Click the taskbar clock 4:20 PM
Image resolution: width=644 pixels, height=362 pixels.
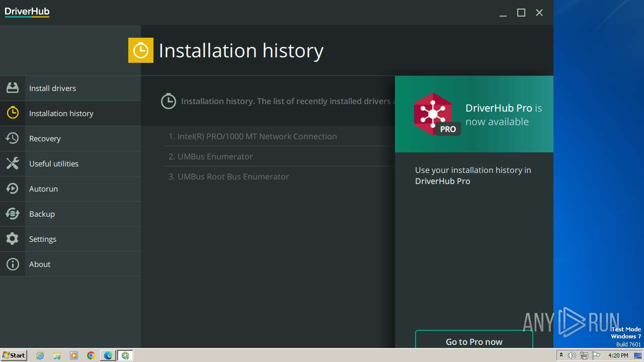coord(618,355)
